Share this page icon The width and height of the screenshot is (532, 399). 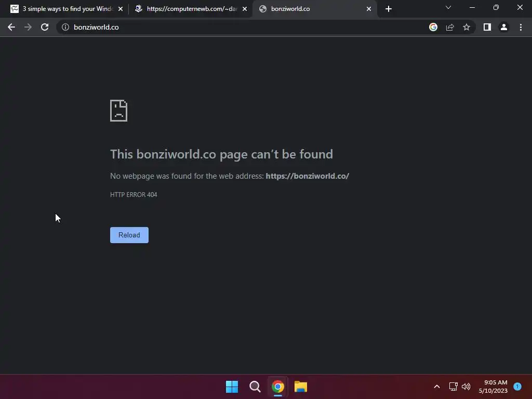450,27
